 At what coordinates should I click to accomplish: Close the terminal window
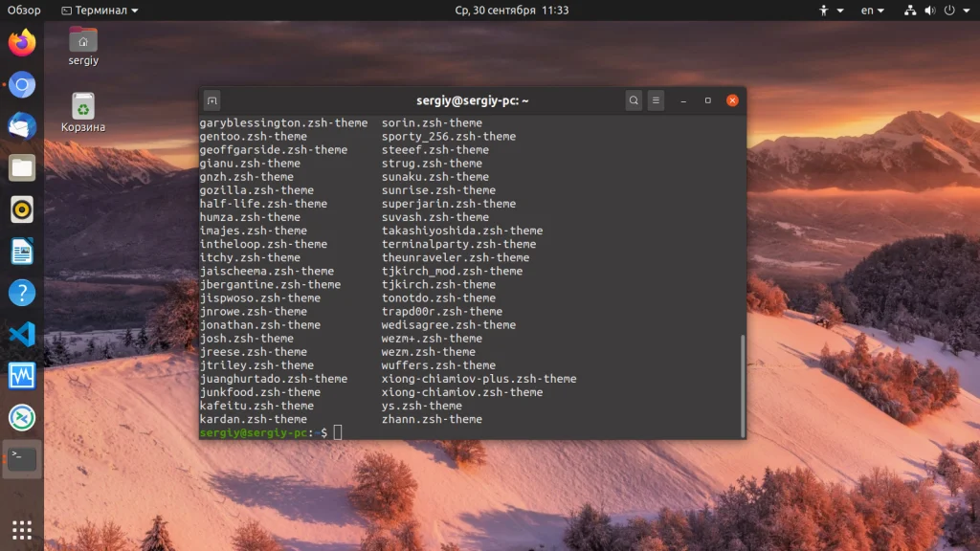[732, 100]
